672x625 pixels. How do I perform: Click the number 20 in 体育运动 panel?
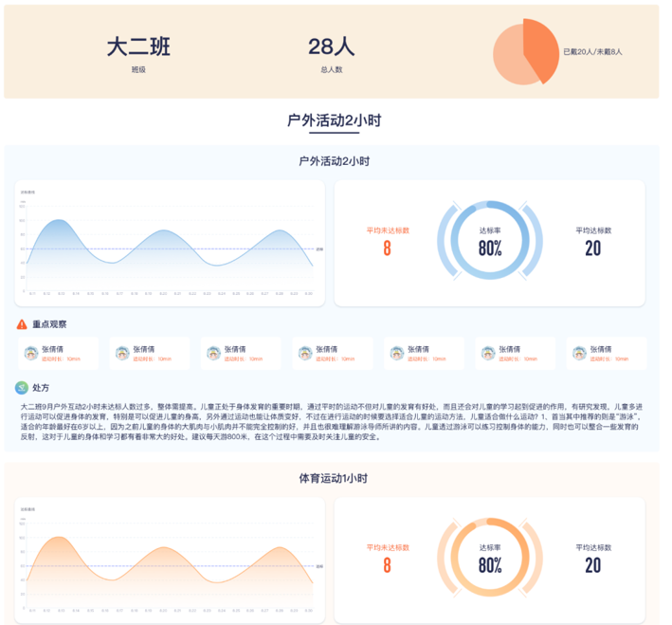point(593,565)
